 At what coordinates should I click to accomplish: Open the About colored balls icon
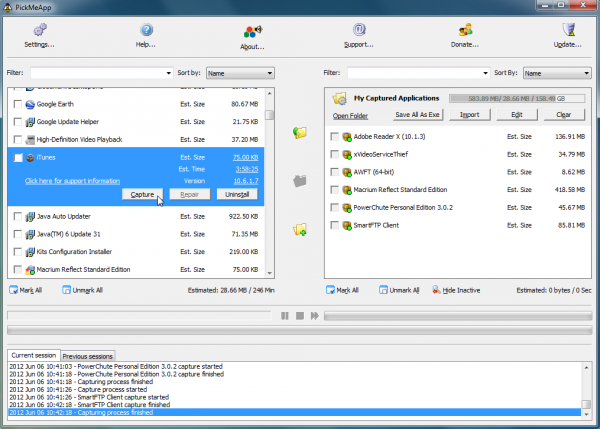pos(253,31)
